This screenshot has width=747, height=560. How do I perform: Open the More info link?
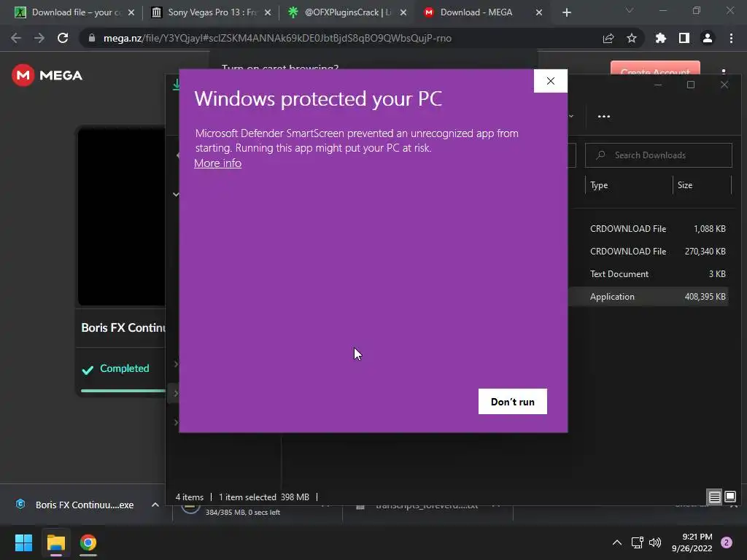[217, 163]
